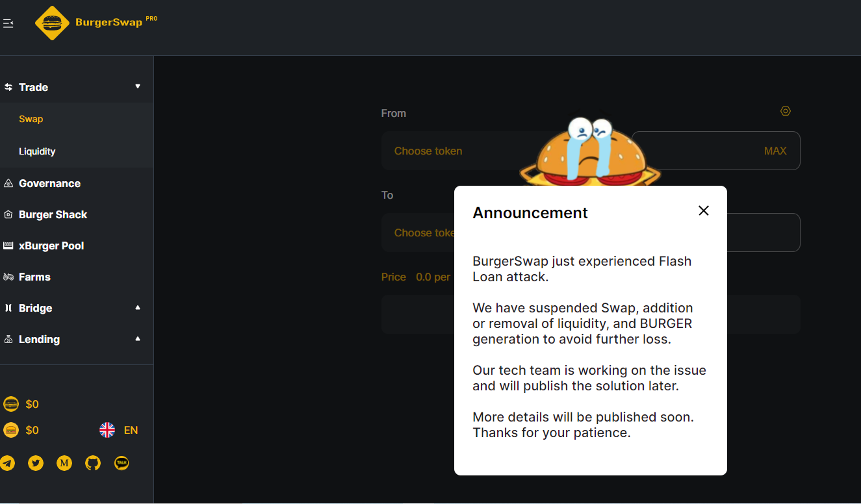Click the BurgerSwap logo icon
Image resolution: width=861 pixels, height=504 pixels.
(x=52, y=23)
